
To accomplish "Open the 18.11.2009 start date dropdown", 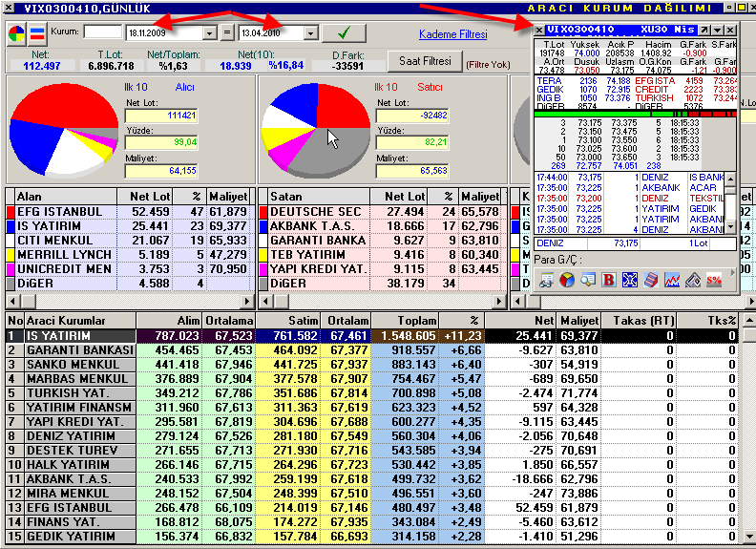I will (x=209, y=33).
